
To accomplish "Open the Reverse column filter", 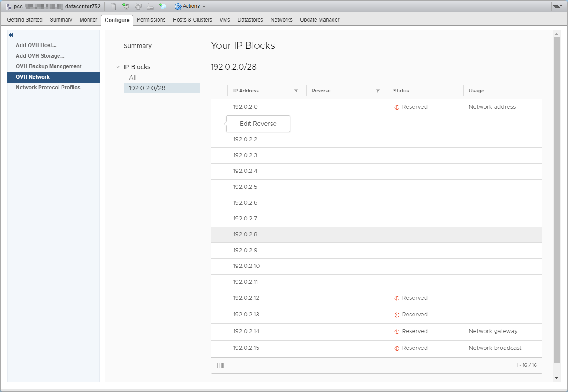I will tap(378, 91).
